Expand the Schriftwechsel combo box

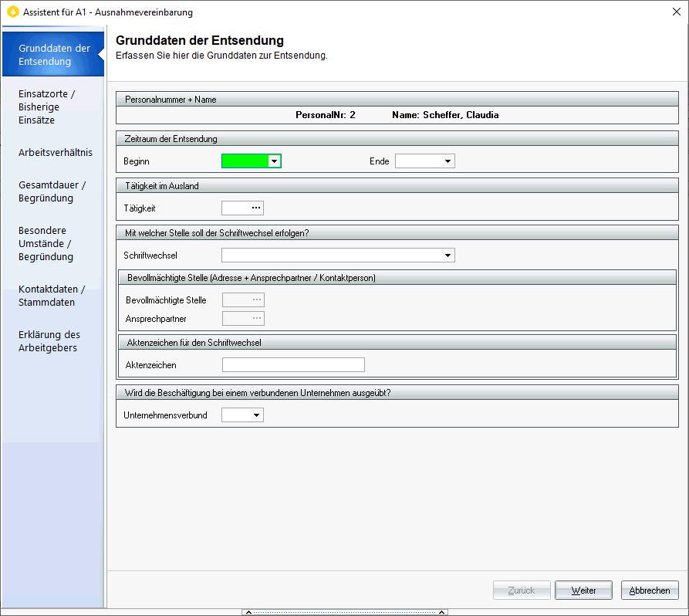coord(448,256)
